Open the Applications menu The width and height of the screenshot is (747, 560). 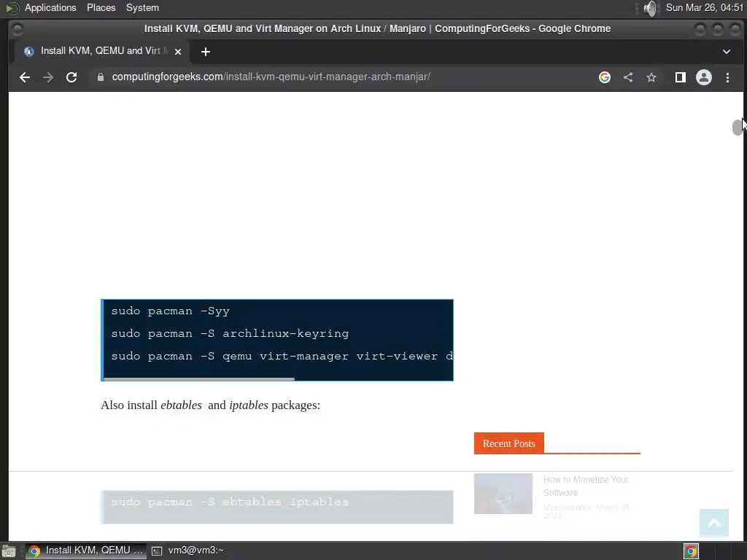pos(50,7)
